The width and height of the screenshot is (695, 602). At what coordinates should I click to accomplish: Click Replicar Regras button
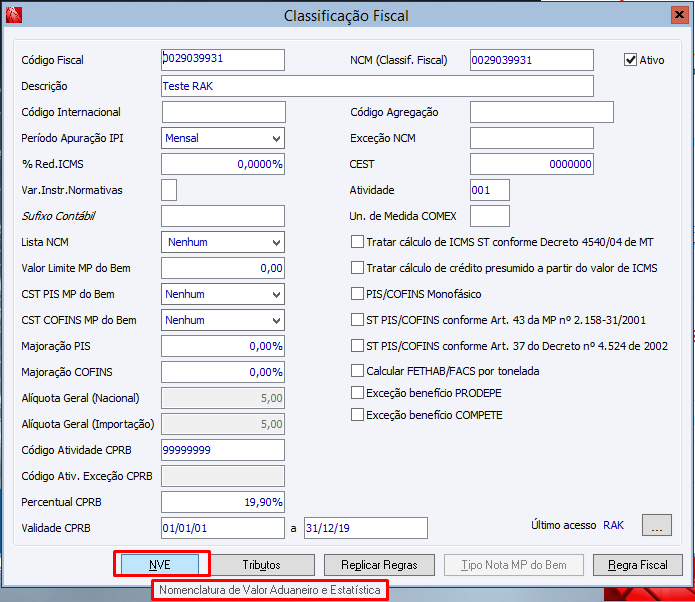(379, 565)
